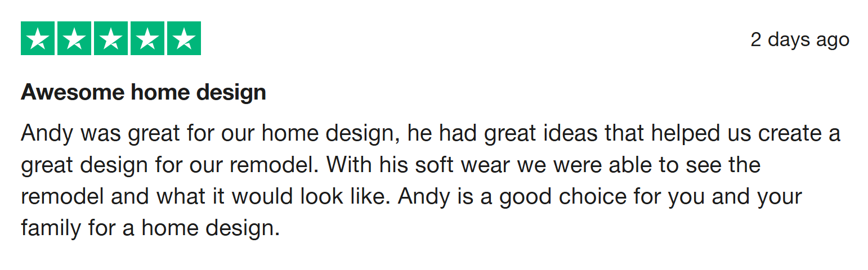The image size is (868, 270).
Task: Click the third rating star
Action: (111, 38)
